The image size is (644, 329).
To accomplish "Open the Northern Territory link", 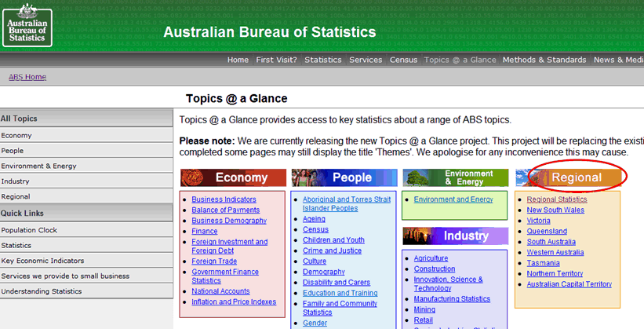I will [555, 273].
